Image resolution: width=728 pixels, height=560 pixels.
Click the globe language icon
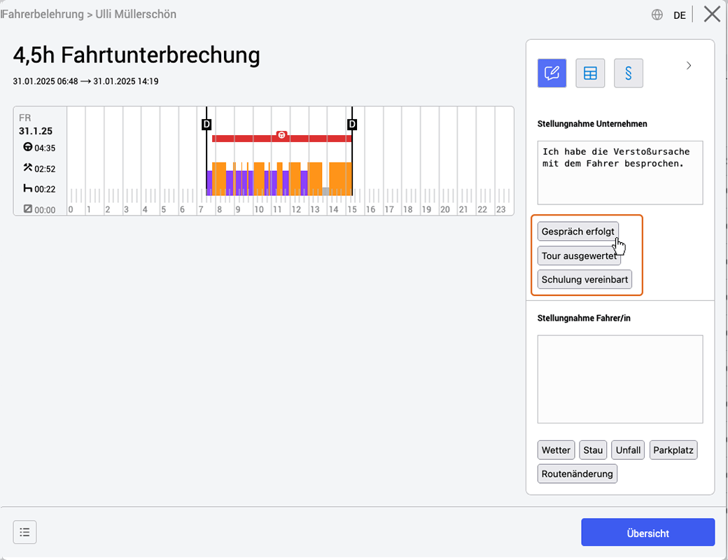click(657, 15)
